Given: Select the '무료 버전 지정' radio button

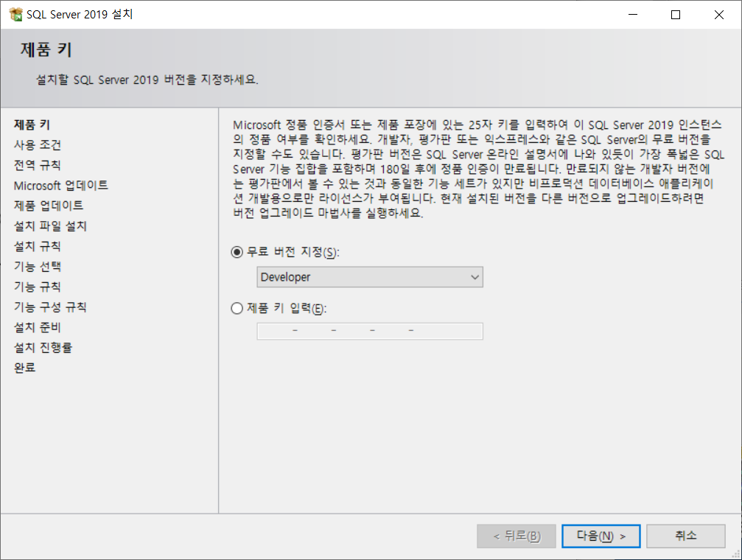Looking at the screenshot, I should [237, 252].
